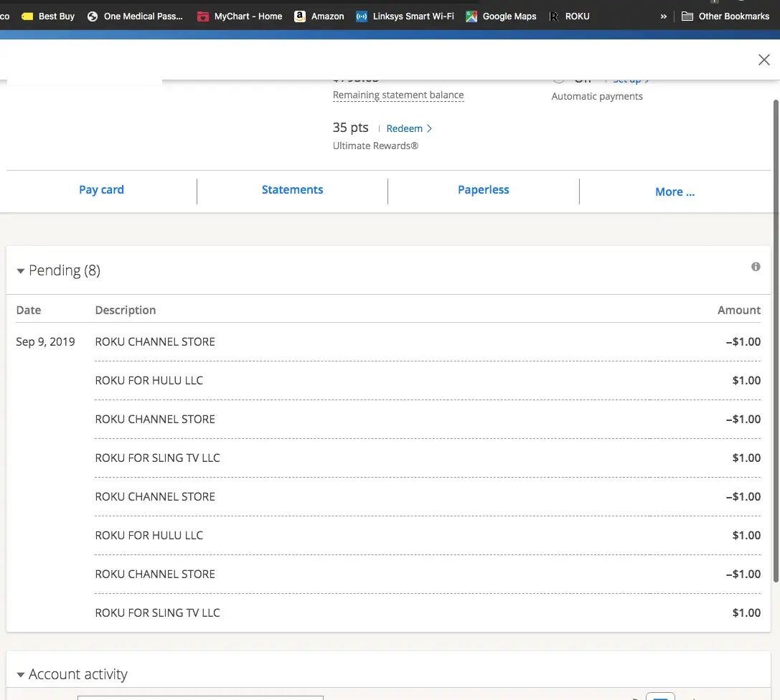
Task: Select the Paperless tab
Action: point(483,190)
